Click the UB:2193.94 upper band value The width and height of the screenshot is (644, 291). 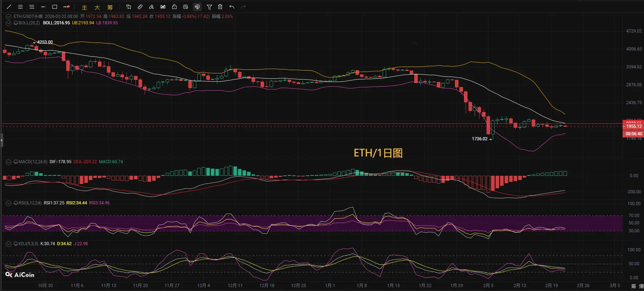click(x=83, y=23)
